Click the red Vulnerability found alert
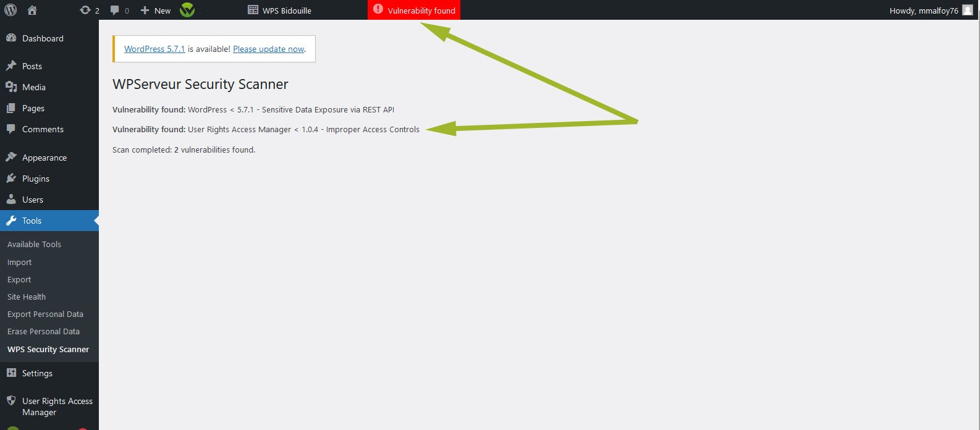 [x=414, y=11]
